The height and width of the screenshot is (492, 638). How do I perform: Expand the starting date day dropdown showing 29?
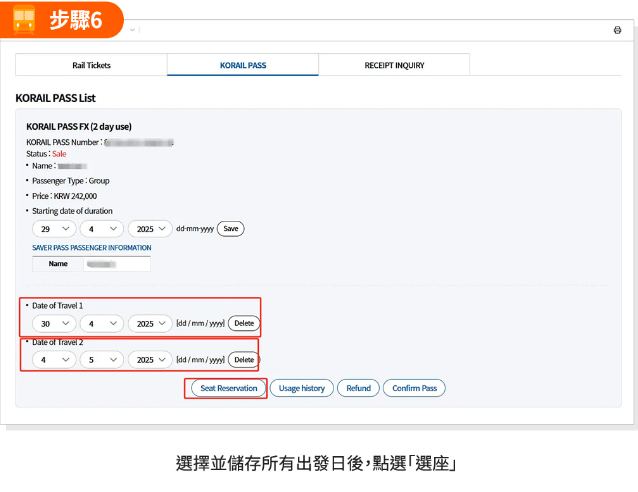(x=54, y=229)
